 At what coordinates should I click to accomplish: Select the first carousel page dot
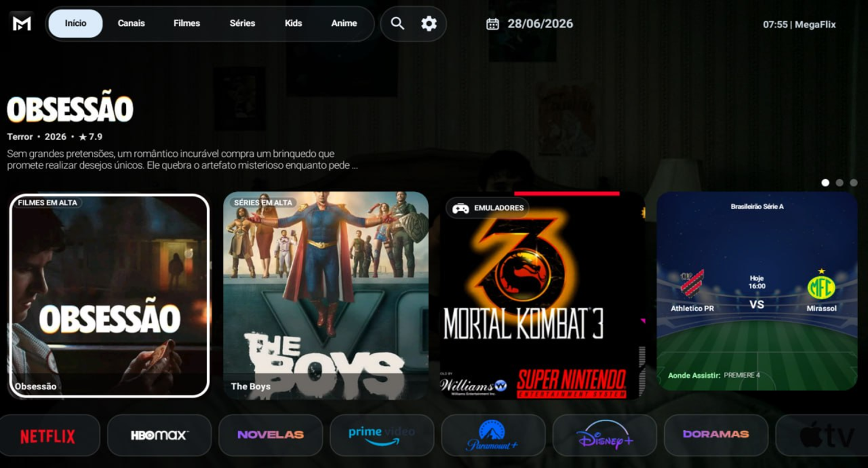(x=825, y=183)
